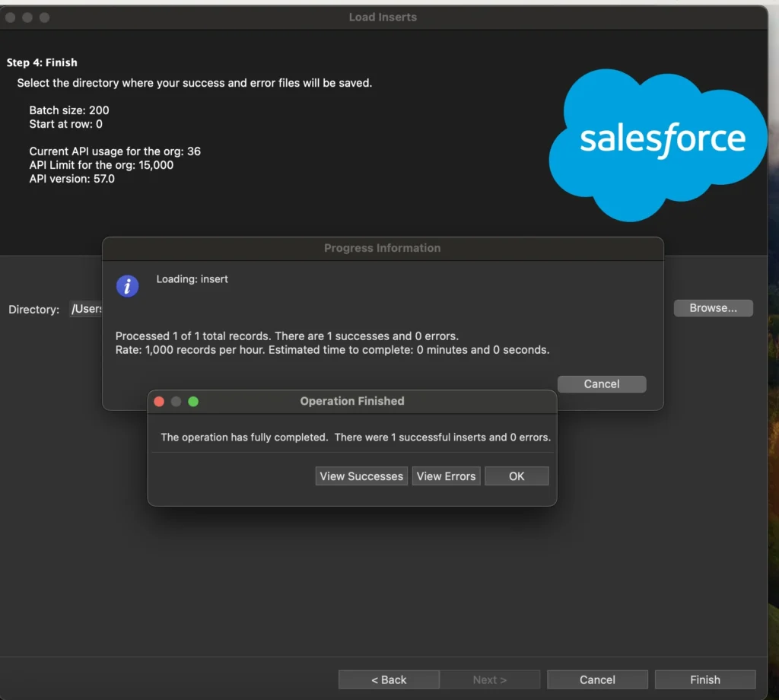This screenshot has width=779, height=700.
Task: Click the blue info icon in Progress Information
Action: (x=127, y=286)
